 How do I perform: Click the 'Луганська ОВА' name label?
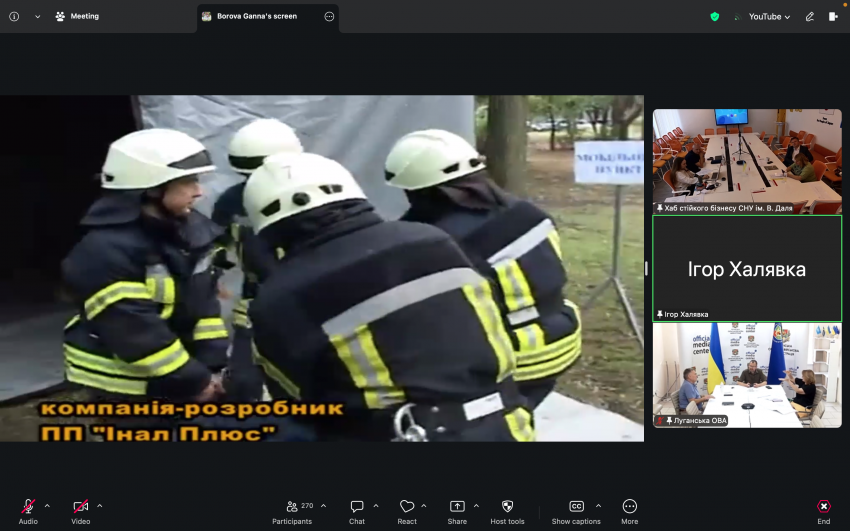[700, 420]
